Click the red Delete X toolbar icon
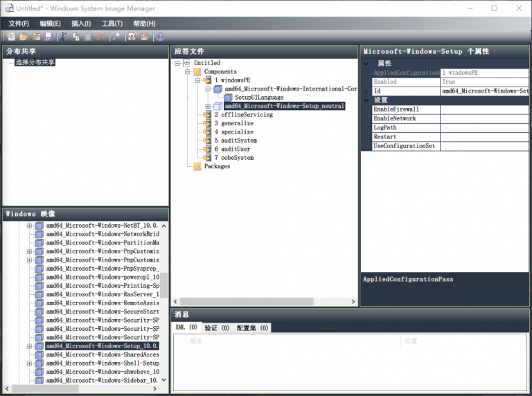Image resolution: width=532 pixels, height=396 pixels. [101, 37]
